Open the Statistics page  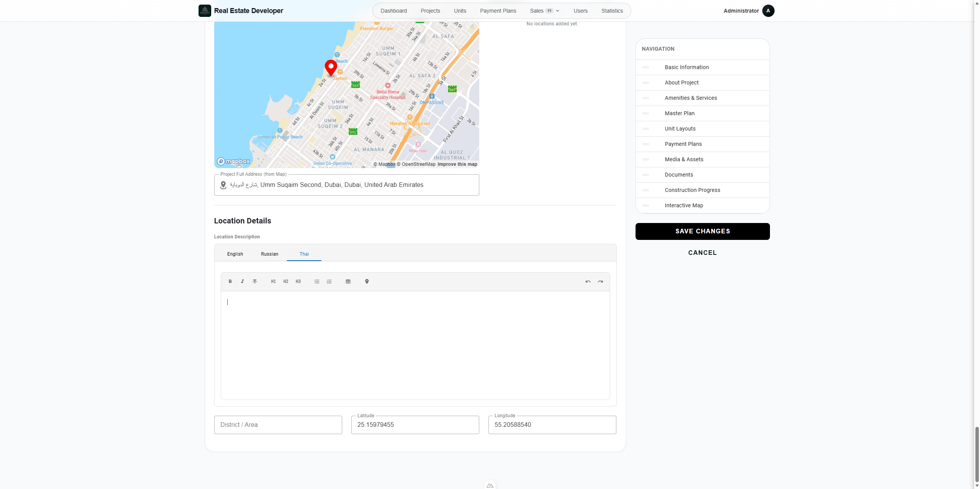pyautogui.click(x=612, y=11)
